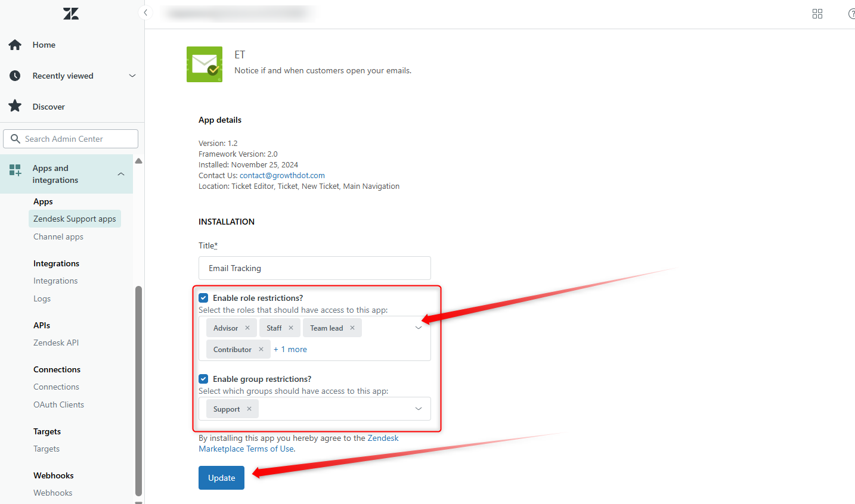The width and height of the screenshot is (855, 504).
Task: Click the Update button
Action: pyautogui.click(x=221, y=478)
